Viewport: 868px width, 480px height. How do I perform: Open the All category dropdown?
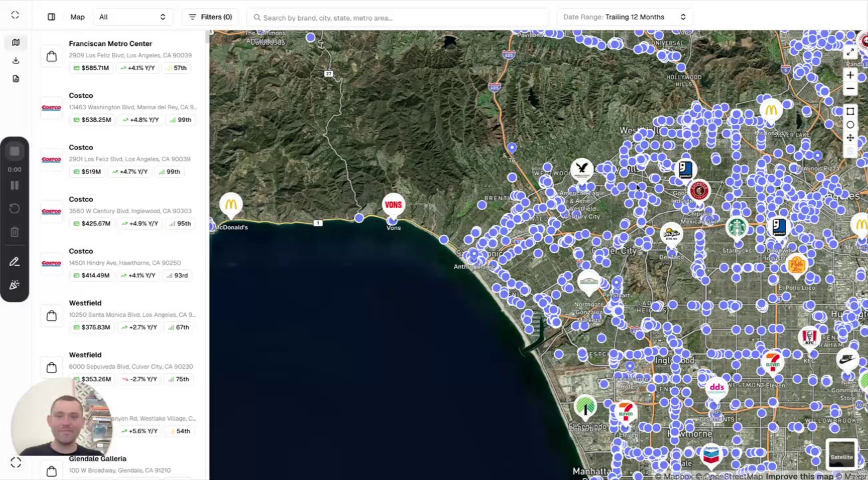coord(132,17)
